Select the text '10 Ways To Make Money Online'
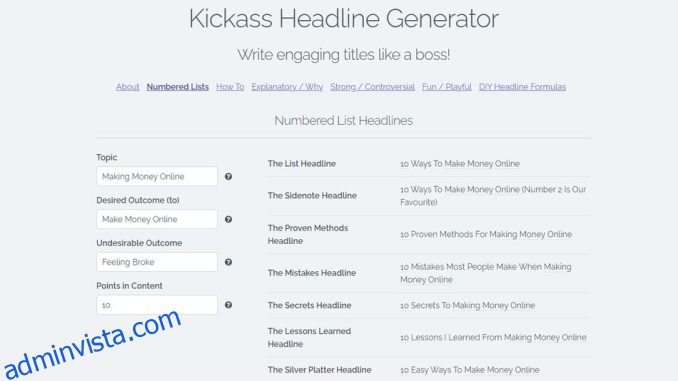The height and width of the screenshot is (381, 678). pyautogui.click(x=460, y=164)
